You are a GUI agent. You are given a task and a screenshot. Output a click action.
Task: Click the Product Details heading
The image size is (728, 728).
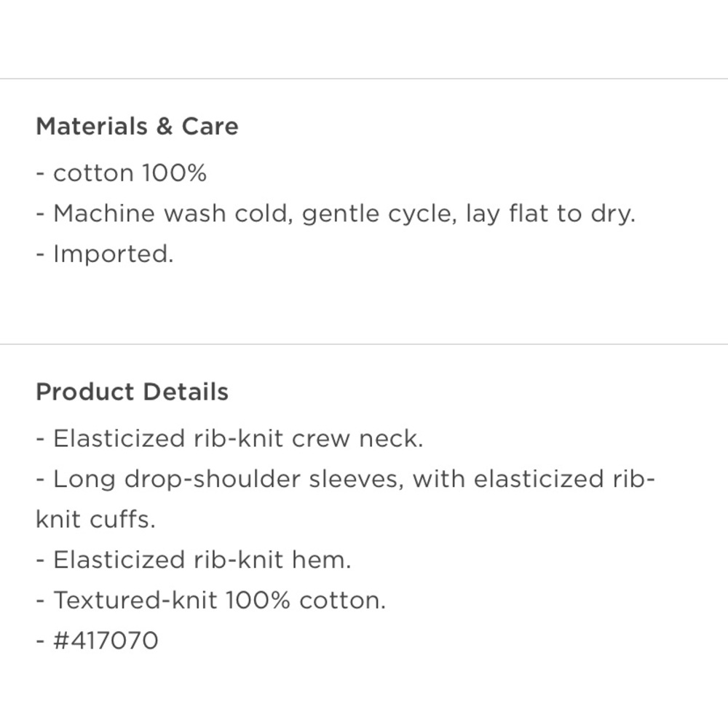click(132, 392)
